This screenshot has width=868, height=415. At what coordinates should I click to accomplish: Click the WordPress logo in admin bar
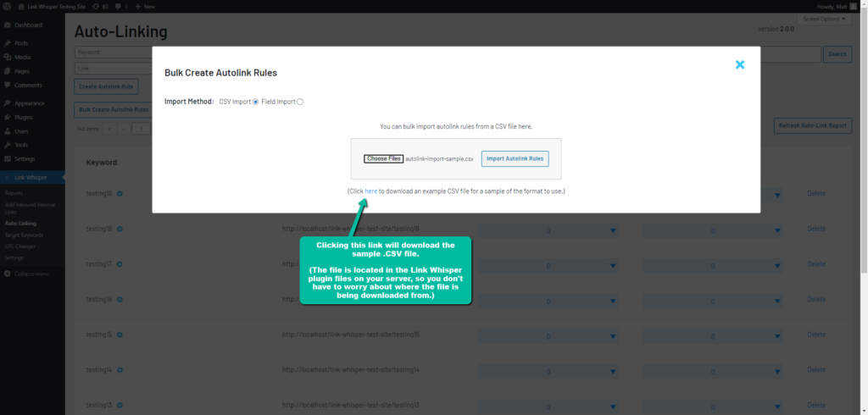[7, 7]
